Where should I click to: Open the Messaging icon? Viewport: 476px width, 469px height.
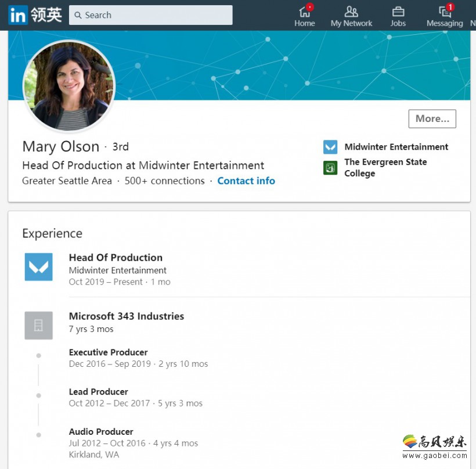445,12
